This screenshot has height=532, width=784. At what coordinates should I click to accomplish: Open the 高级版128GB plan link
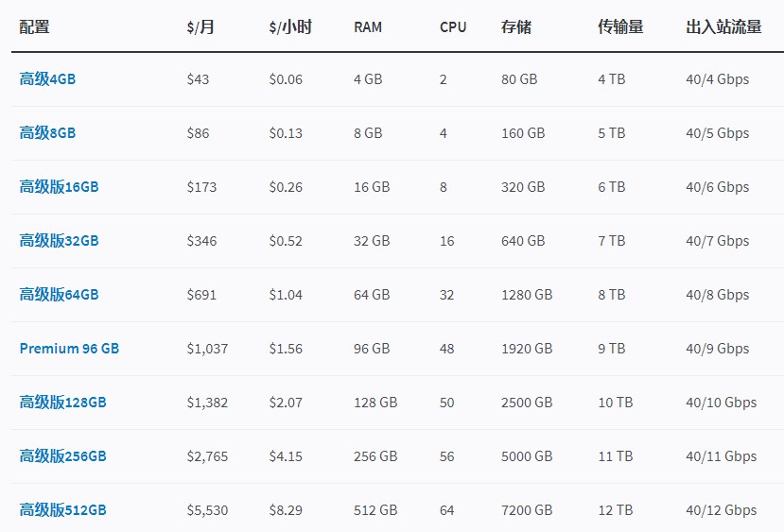[62, 403]
